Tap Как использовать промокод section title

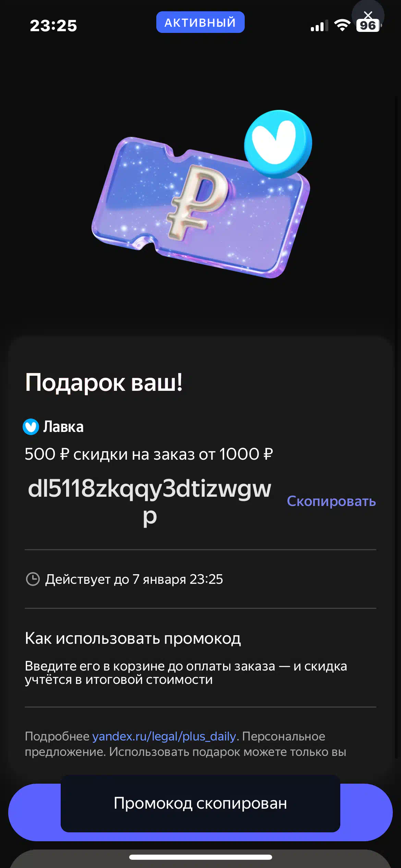coord(133,638)
